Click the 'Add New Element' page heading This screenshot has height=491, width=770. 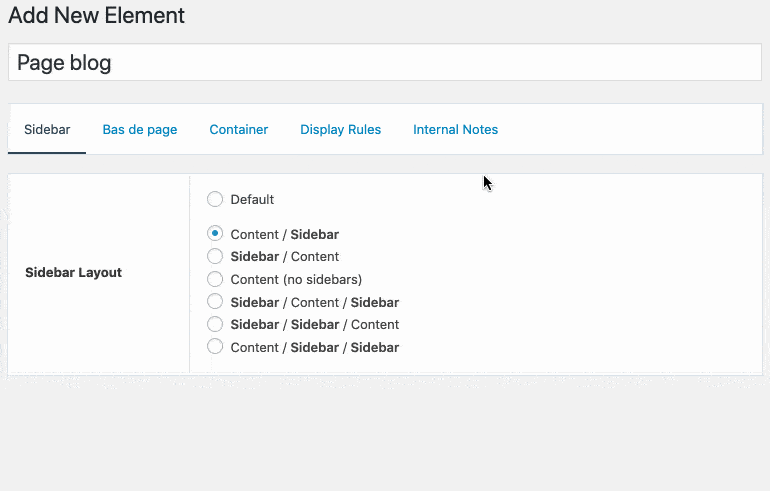[96, 16]
